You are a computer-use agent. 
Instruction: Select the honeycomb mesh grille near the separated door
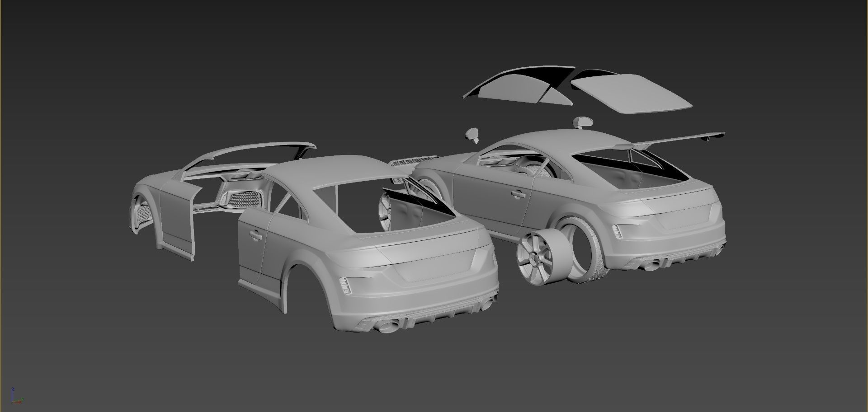click(x=245, y=199)
